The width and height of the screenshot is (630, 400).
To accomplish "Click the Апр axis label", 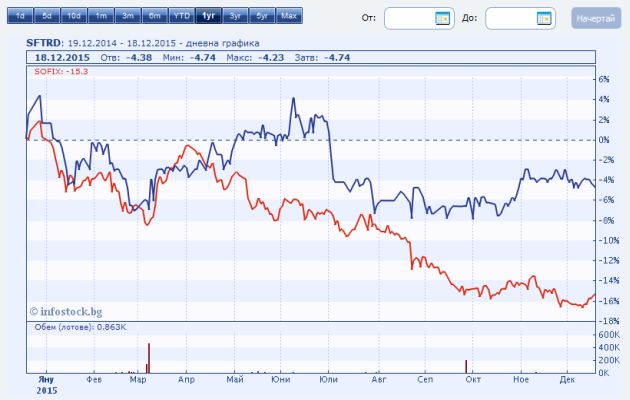I will (x=186, y=379).
